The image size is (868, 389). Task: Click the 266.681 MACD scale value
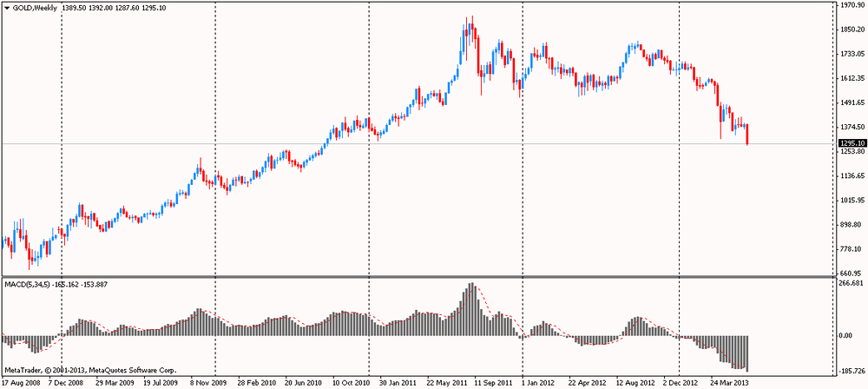[850, 283]
